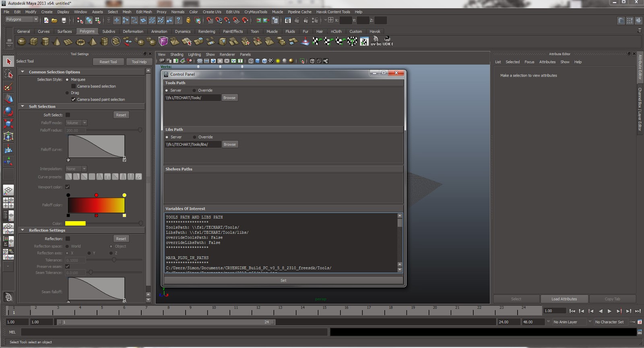Image resolution: width=644 pixels, height=348 pixels.
Task: Switch to the Rendering shelf tab
Action: pos(206,31)
